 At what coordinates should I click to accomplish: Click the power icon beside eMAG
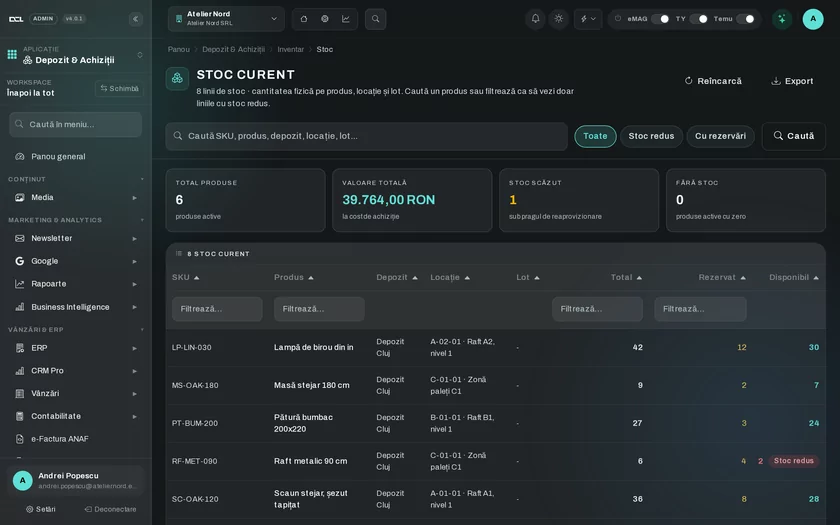[618, 19]
